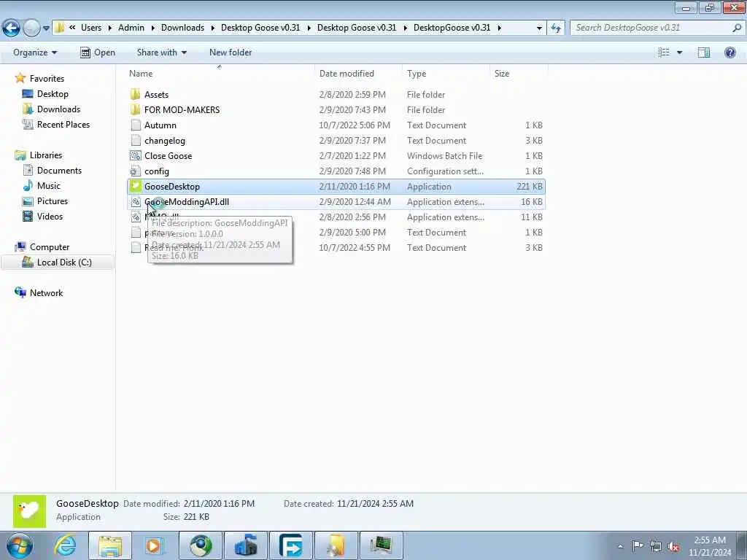This screenshot has width=747, height=560.
Task: Expand the arrow after Downloads breadcrumb
Action: coord(213,28)
